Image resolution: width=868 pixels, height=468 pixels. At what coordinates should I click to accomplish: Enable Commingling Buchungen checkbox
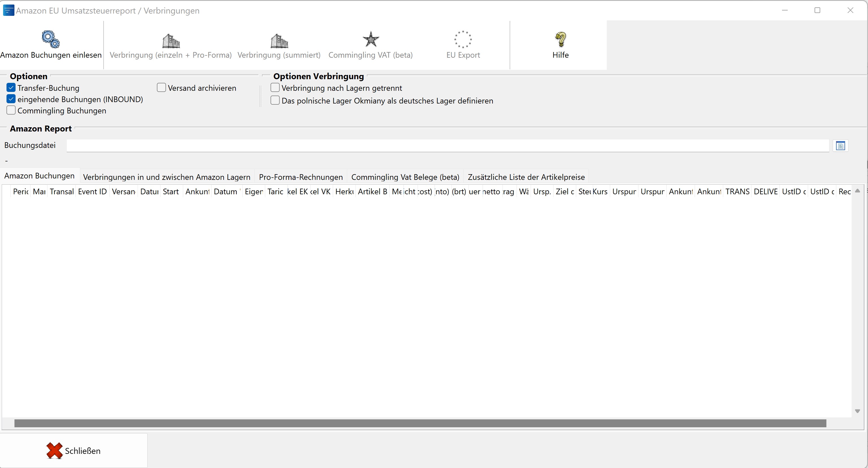tap(11, 110)
